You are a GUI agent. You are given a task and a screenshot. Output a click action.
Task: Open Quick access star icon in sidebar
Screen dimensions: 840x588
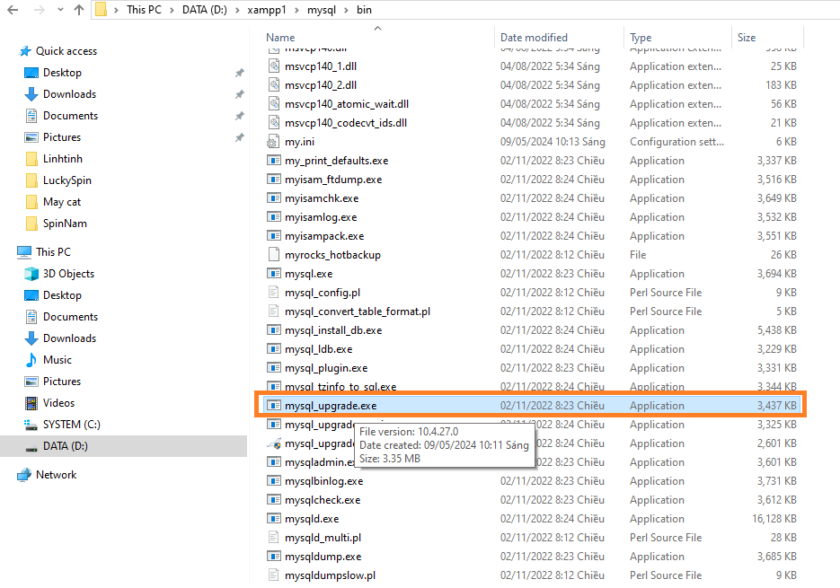point(25,51)
